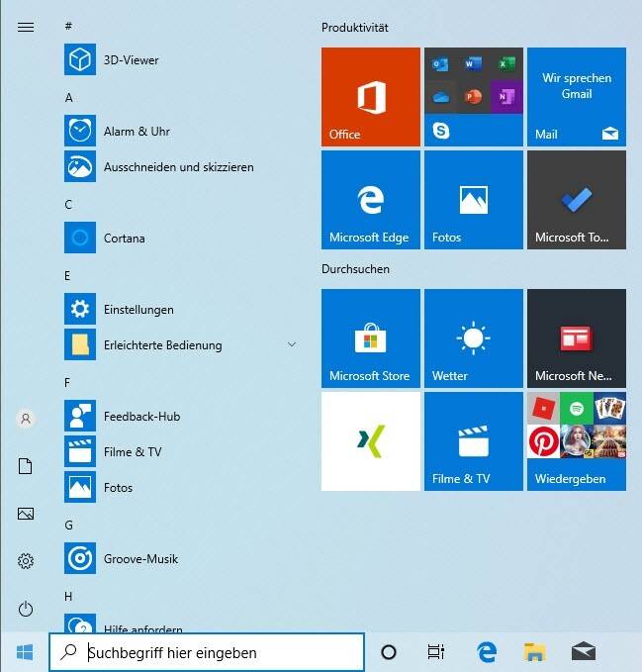Click the XING tile
Image resolution: width=642 pixels, height=672 pixels.
[371, 441]
